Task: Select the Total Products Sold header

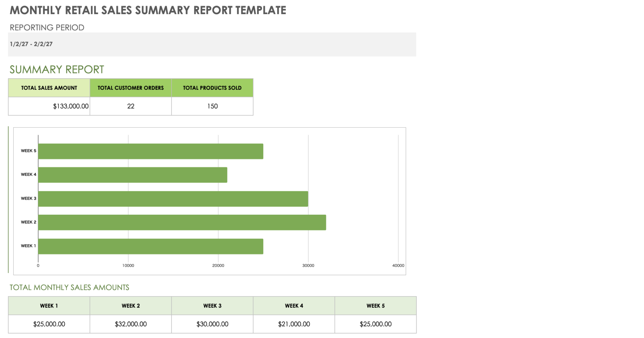Action: 212,87
